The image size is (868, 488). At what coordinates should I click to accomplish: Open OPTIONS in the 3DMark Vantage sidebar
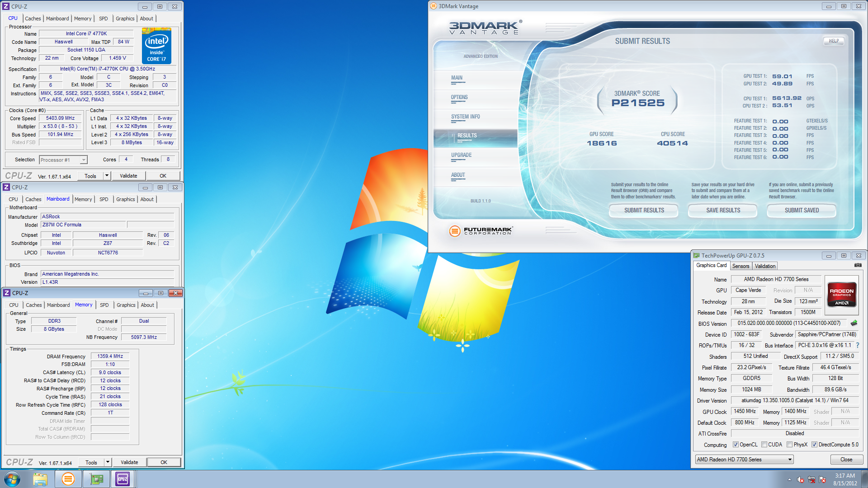click(476, 99)
